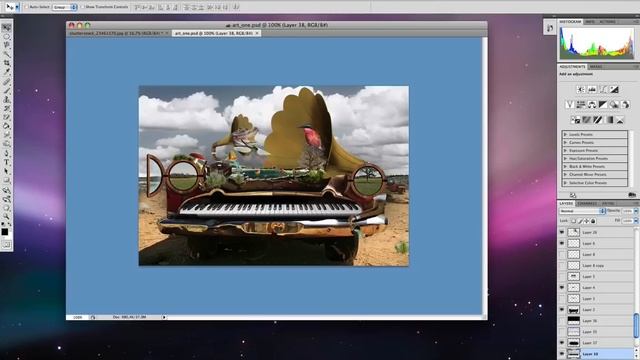The width and height of the screenshot is (640, 360).
Task: Add a Levels adjustment
Action: [592, 89]
